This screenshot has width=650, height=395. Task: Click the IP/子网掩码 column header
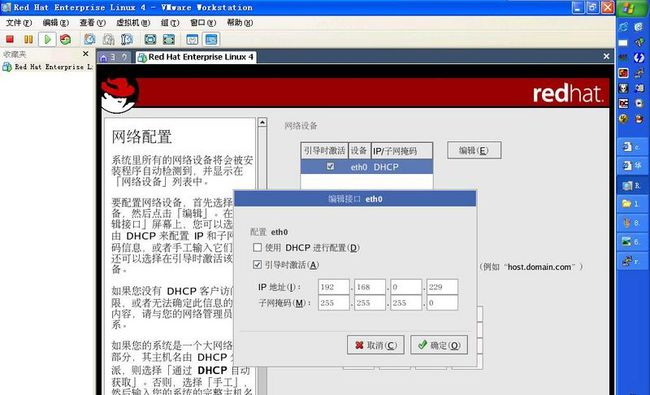coord(401,150)
